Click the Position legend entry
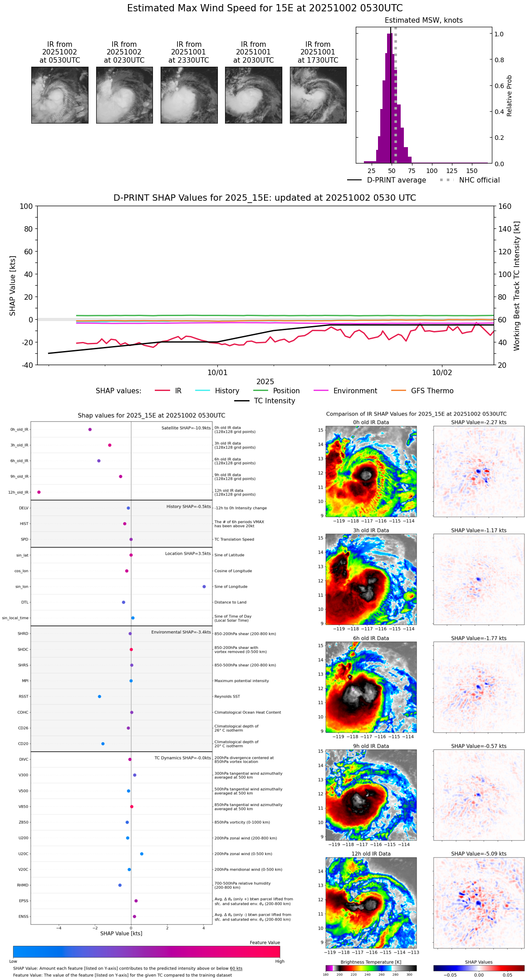This screenshot has height=980, width=530. 276,391
